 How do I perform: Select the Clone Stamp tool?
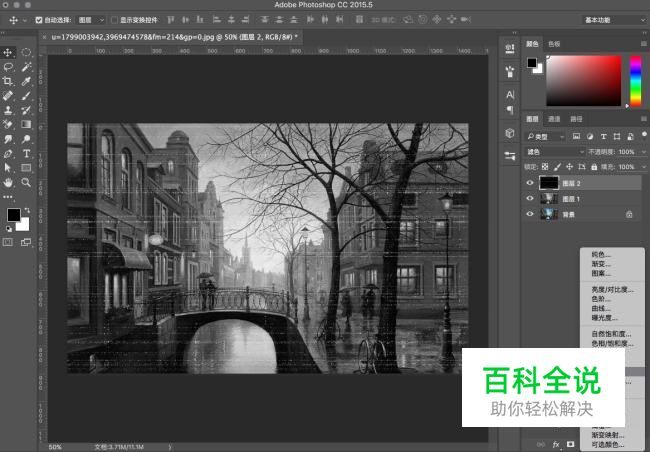(x=7, y=110)
